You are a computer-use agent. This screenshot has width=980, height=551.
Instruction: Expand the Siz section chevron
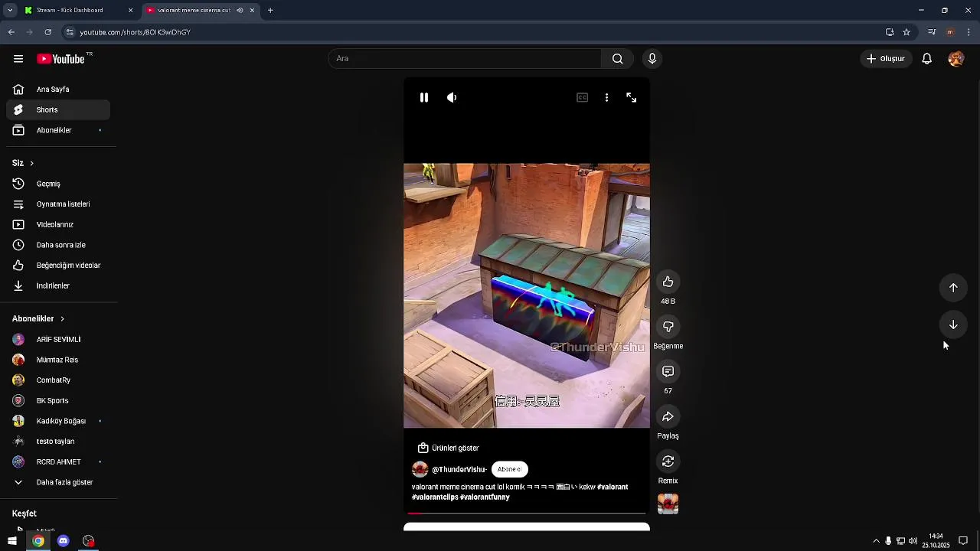[x=31, y=163]
